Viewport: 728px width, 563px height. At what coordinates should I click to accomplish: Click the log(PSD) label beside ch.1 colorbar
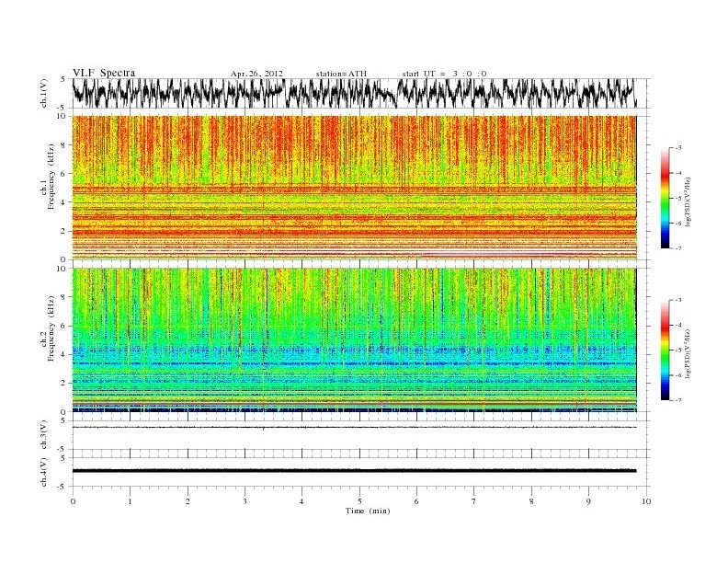(x=688, y=201)
